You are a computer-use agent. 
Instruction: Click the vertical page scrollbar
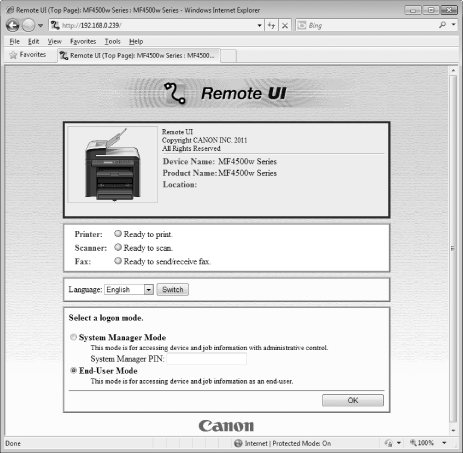pyautogui.click(x=453, y=248)
